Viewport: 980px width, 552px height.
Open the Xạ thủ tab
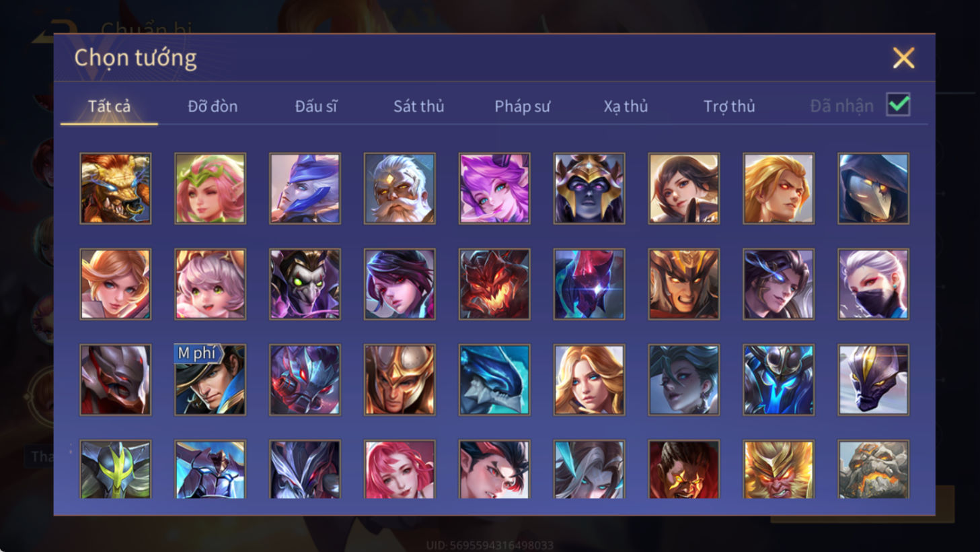pyautogui.click(x=626, y=106)
